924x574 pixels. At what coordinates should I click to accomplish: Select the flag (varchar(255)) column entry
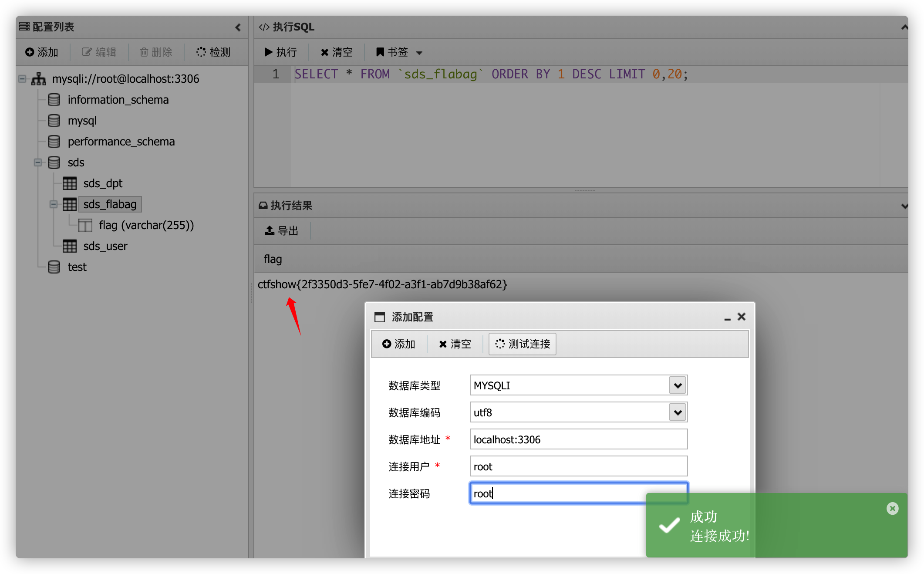click(146, 225)
